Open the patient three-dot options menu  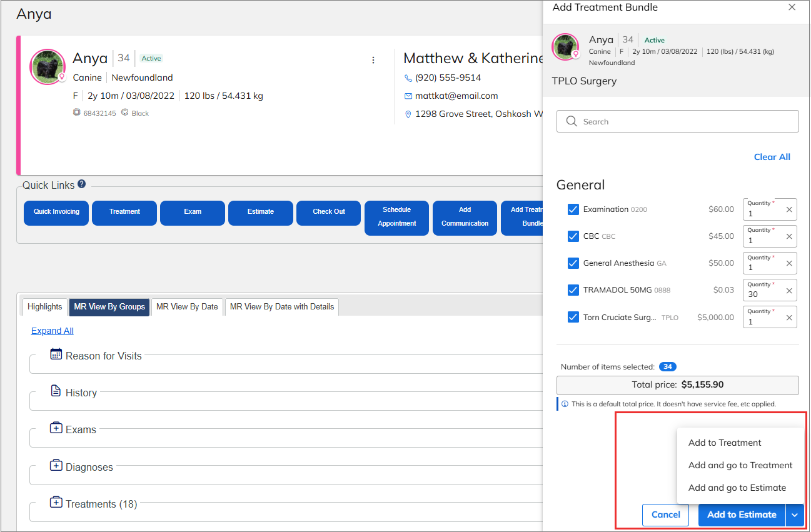coord(373,60)
